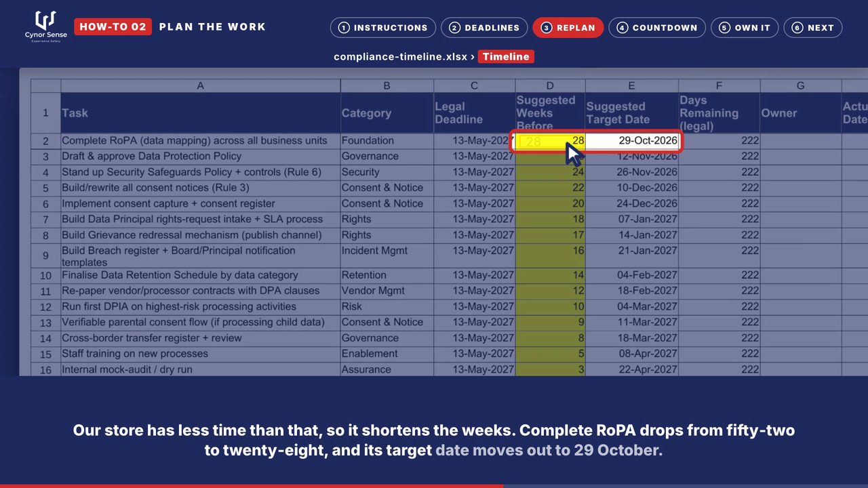The height and width of the screenshot is (488, 868).
Task: Select column A header
Action: tap(200, 85)
